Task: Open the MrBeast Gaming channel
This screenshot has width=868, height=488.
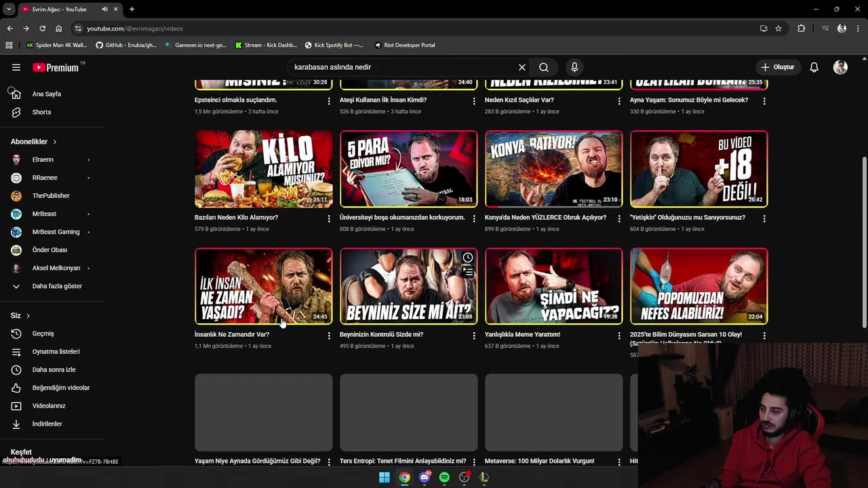Action: [56, 232]
